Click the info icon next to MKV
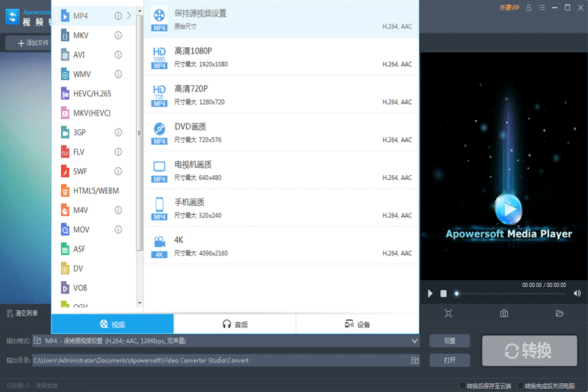Viewport: 588px width, 392px height. [x=118, y=35]
